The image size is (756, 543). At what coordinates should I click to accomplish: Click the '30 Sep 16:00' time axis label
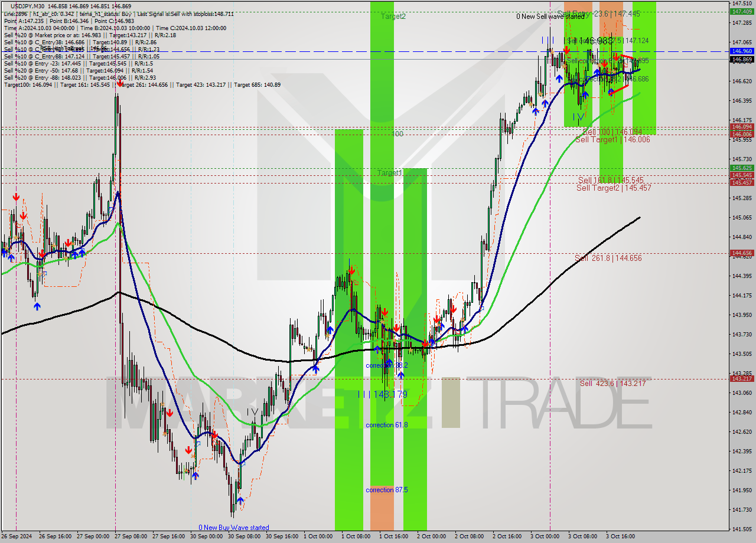click(x=282, y=537)
